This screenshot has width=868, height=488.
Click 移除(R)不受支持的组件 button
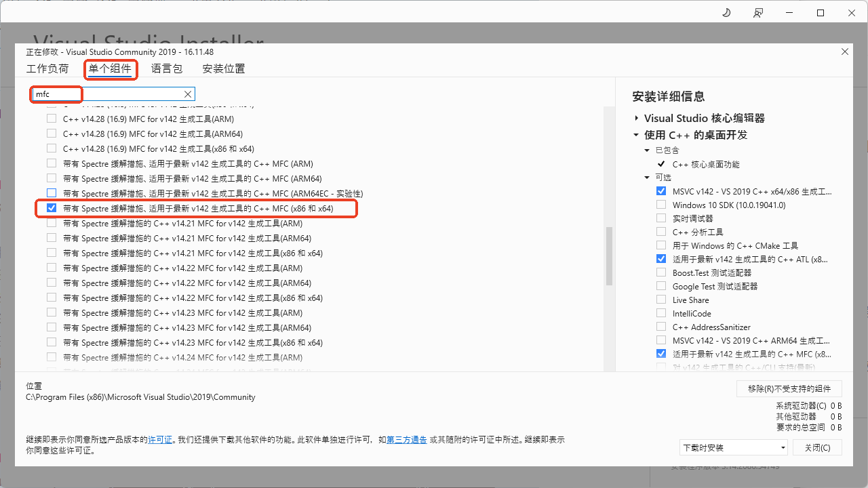tap(789, 388)
